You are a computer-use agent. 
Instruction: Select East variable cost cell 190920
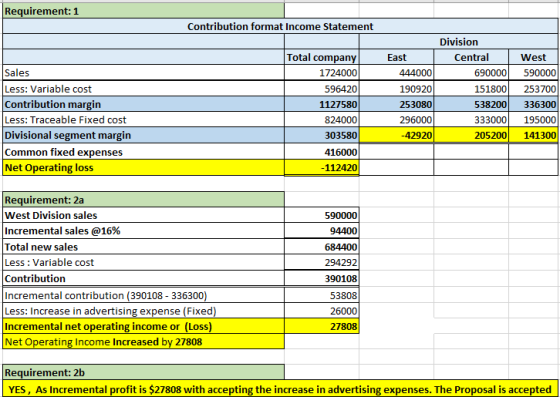coord(396,89)
